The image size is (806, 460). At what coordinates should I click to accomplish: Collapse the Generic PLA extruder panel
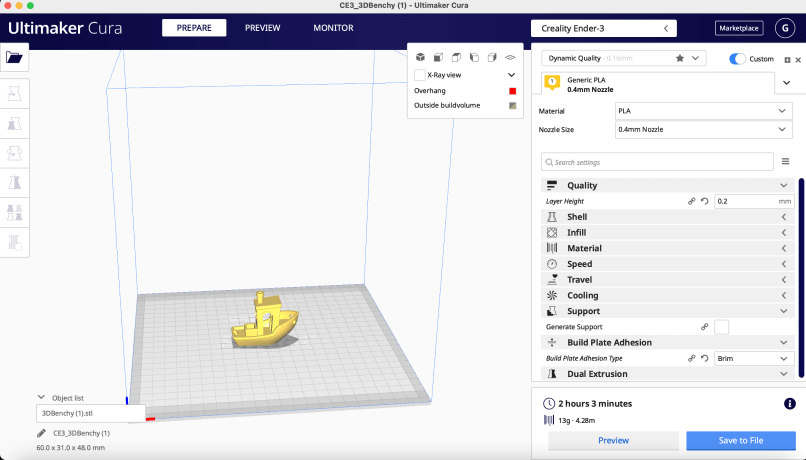coord(786,83)
